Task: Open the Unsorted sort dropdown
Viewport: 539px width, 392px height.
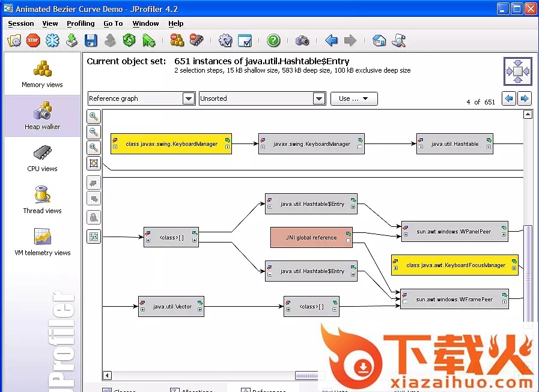Action: pyautogui.click(x=318, y=98)
